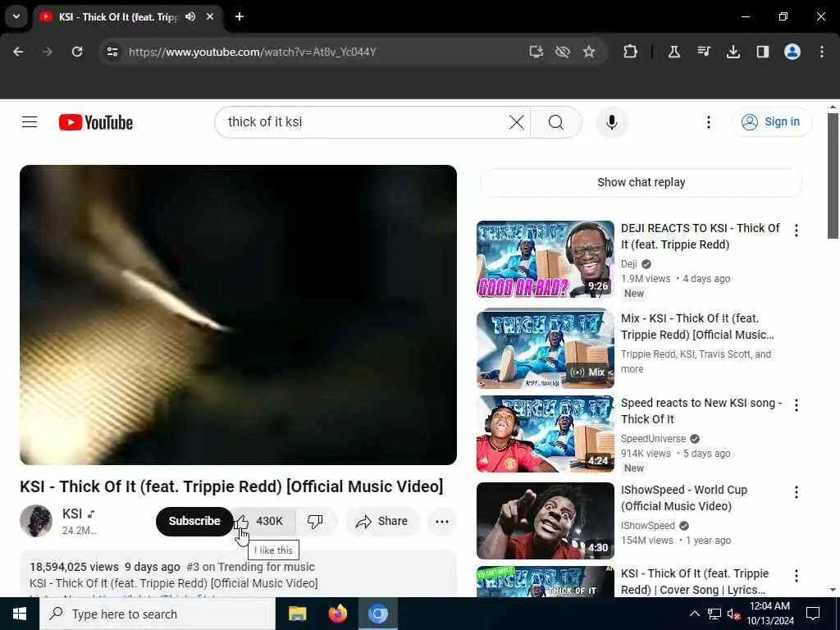
Task: Run search with the magnifier button
Action: click(556, 122)
